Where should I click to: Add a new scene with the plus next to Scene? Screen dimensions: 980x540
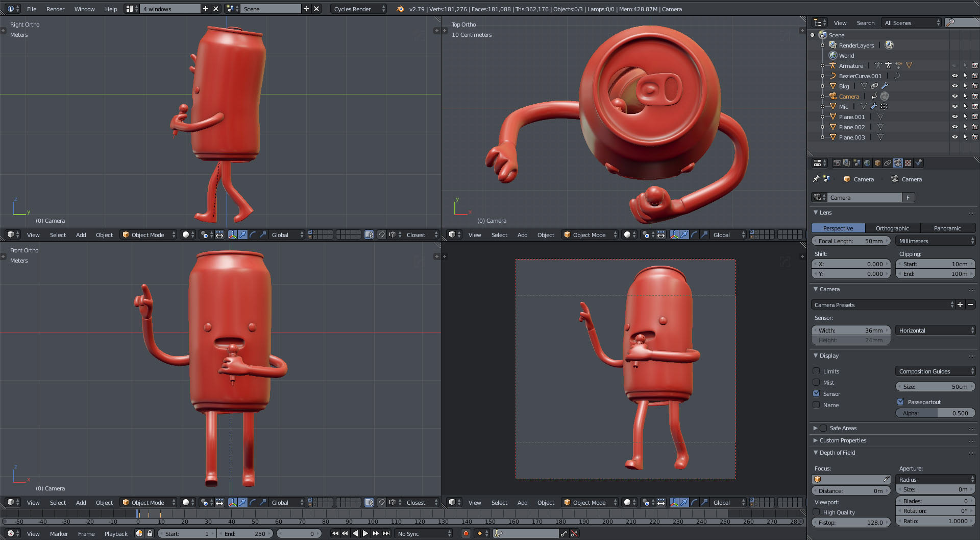[x=306, y=9]
